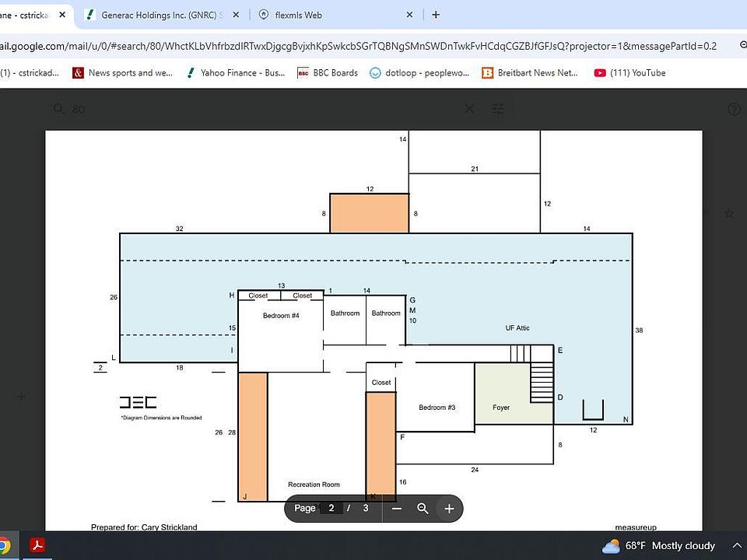
Task: Open Gmail search filter options
Action: click(x=498, y=109)
